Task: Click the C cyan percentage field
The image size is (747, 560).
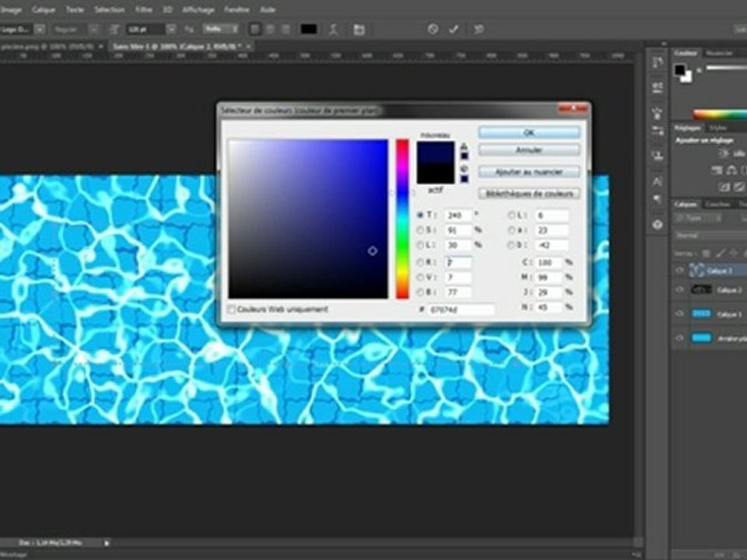Action: pos(549,262)
